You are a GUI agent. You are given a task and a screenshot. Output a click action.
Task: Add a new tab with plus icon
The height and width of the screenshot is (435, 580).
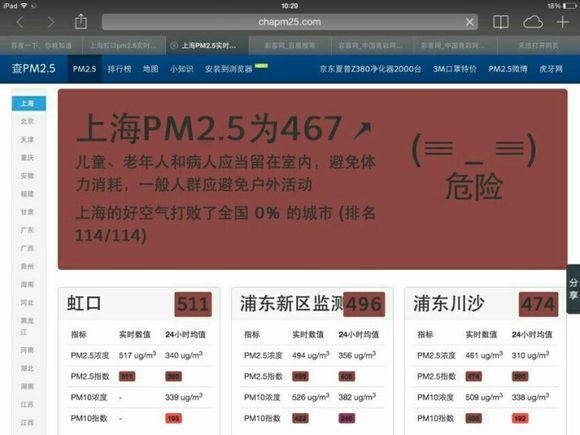pos(563,22)
